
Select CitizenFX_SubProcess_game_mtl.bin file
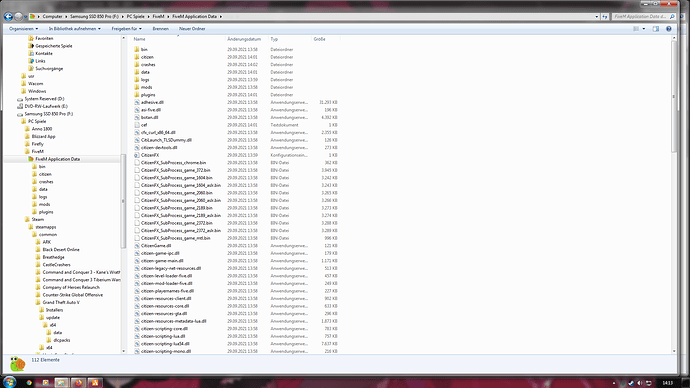(x=176, y=238)
